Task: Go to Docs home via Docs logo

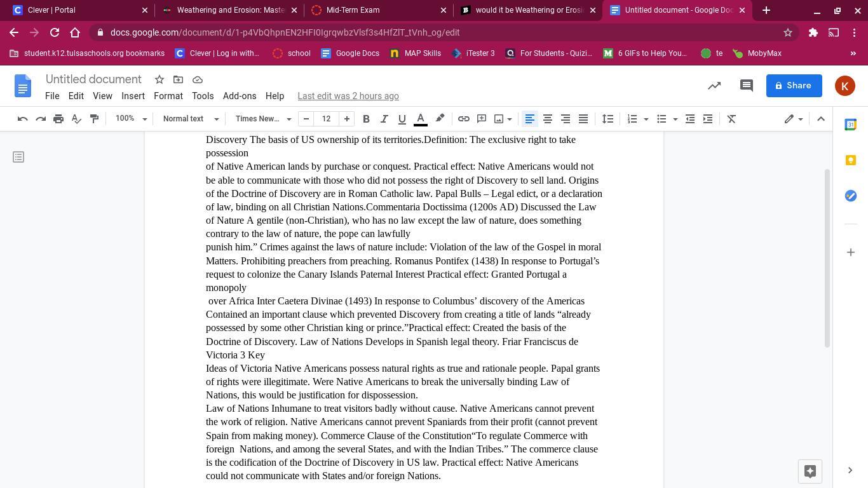Action: 23,86
